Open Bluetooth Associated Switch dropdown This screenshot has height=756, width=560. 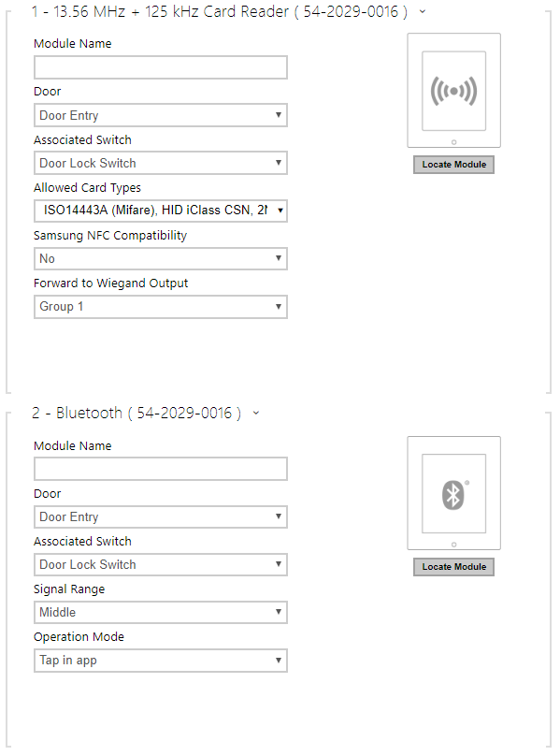161,564
